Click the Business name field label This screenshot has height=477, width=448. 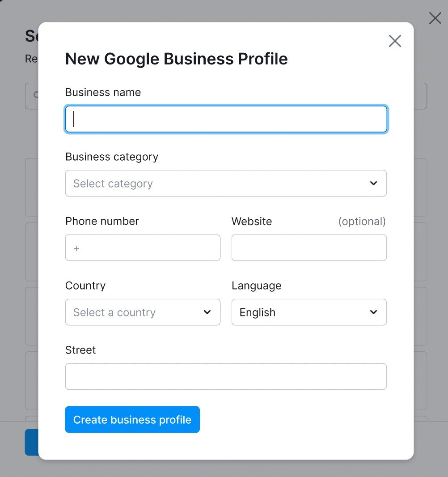pos(103,92)
